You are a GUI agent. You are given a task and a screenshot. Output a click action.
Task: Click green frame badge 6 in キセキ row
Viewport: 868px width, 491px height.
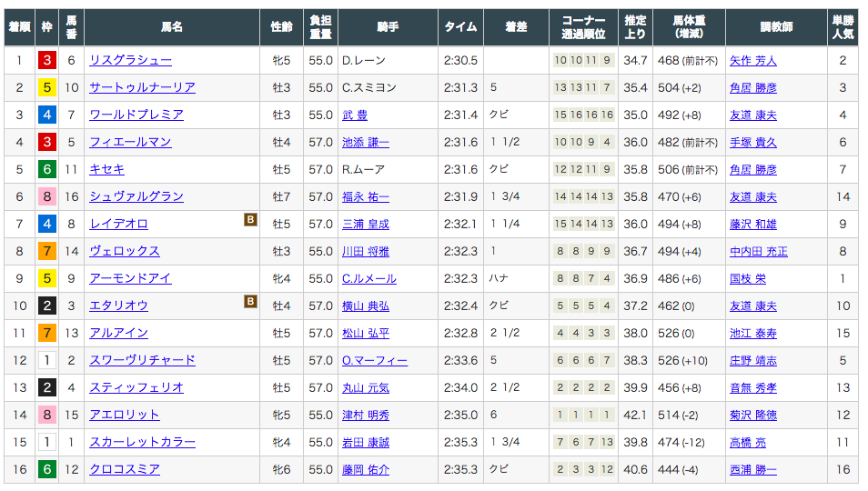(x=47, y=169)
